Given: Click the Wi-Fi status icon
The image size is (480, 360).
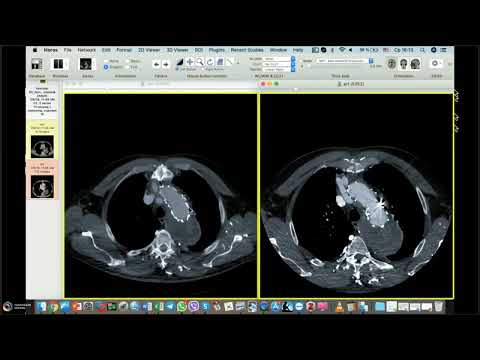Looking at the screenshot, I should (x=342, y=50).
